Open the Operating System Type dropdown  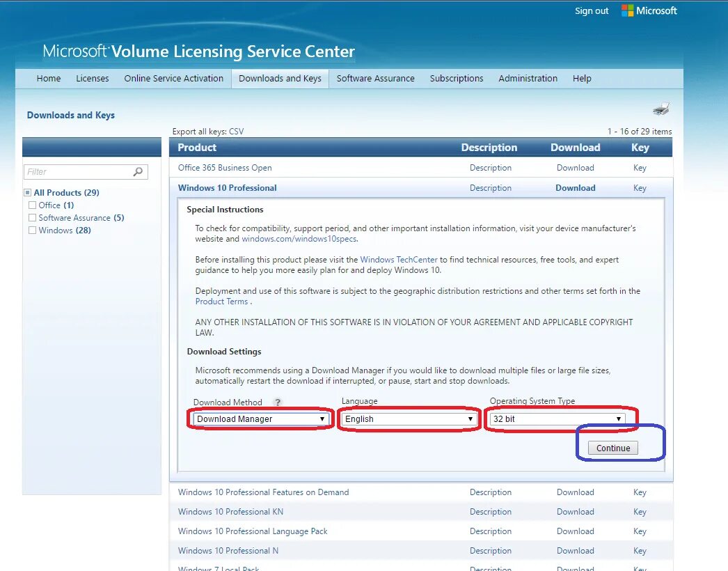[x=557, y=419]
